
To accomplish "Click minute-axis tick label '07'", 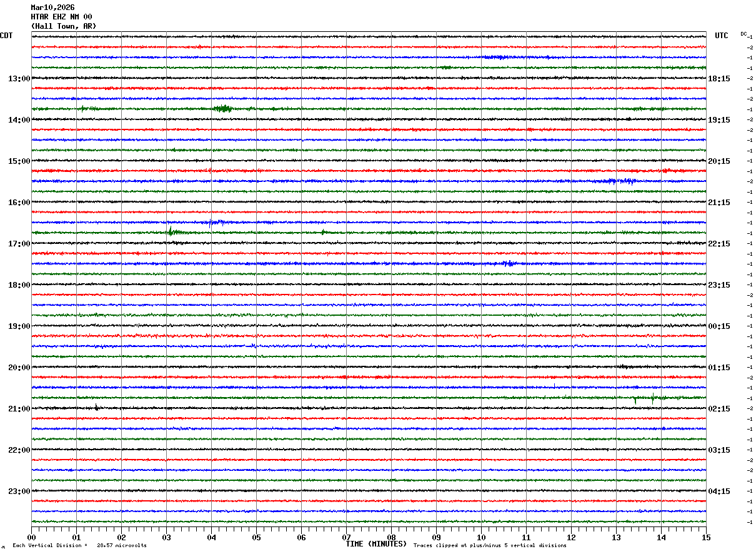I will (x=346, y=538).
